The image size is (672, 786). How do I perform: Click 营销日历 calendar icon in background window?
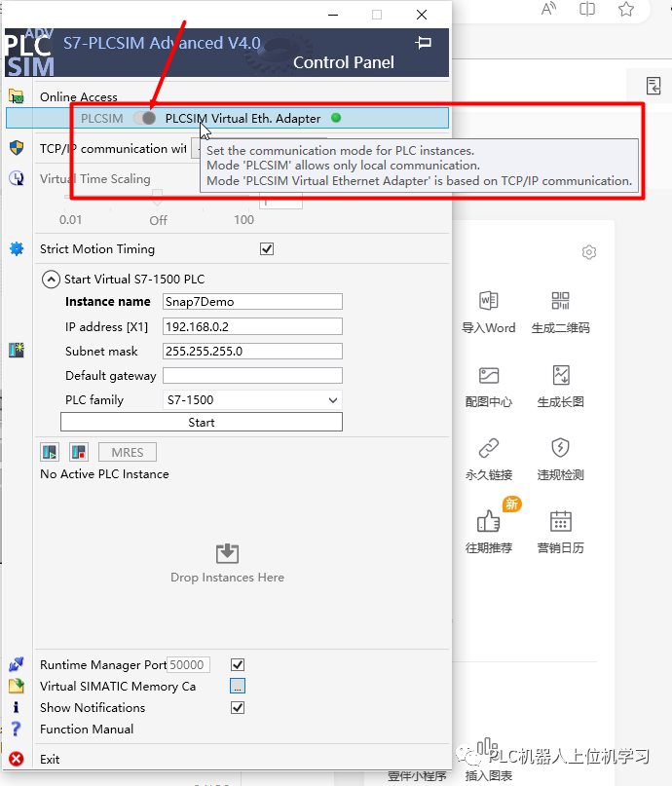[561, 521]
